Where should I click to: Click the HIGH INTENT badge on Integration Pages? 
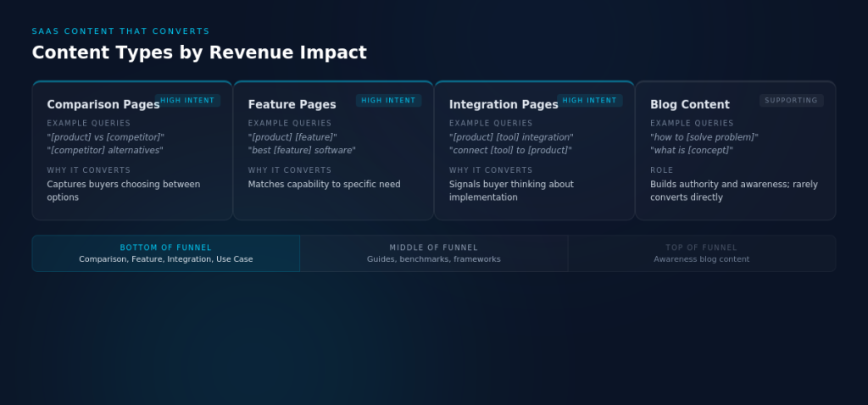(590, 101)
